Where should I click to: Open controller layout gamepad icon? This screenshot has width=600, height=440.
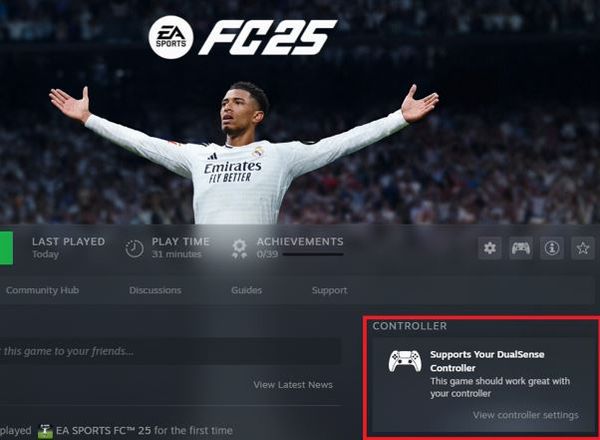tap(521, 248)
